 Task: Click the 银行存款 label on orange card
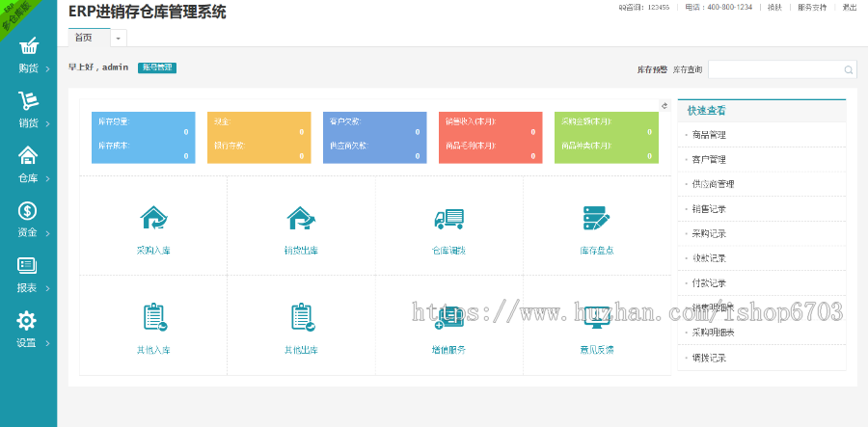(x=230, y=146)
